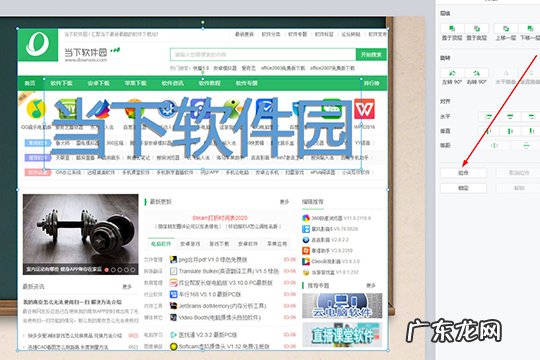Distribute horizontally in the 等距 row
540x360 pixels.
(x=495, y=146)
